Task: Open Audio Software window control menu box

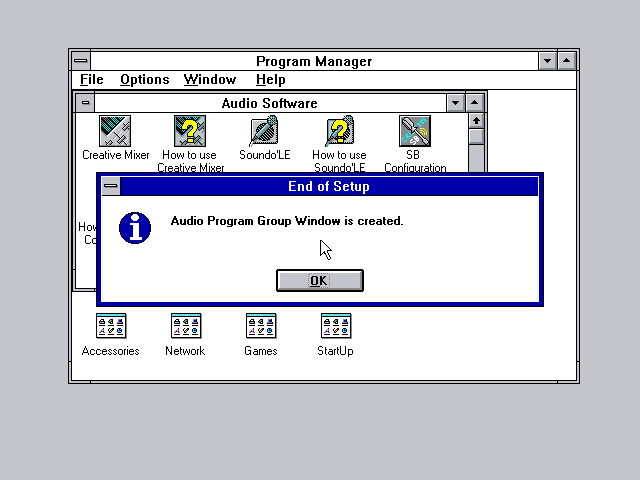Action: tap(85, 103)
